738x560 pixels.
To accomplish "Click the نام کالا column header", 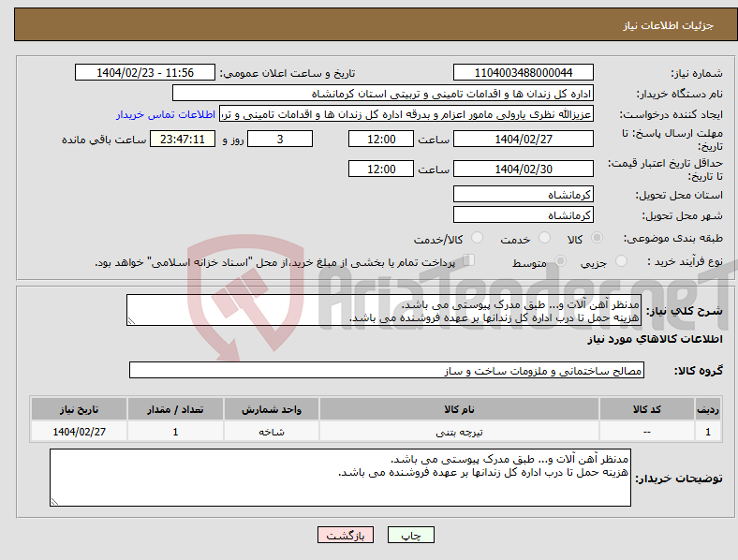I will [x=459, y=409].
